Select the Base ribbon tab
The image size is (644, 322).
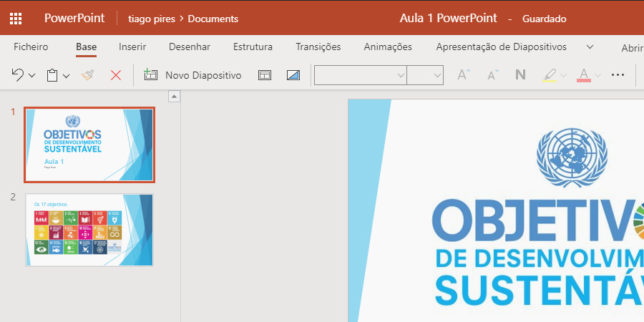tap(87, 47)
